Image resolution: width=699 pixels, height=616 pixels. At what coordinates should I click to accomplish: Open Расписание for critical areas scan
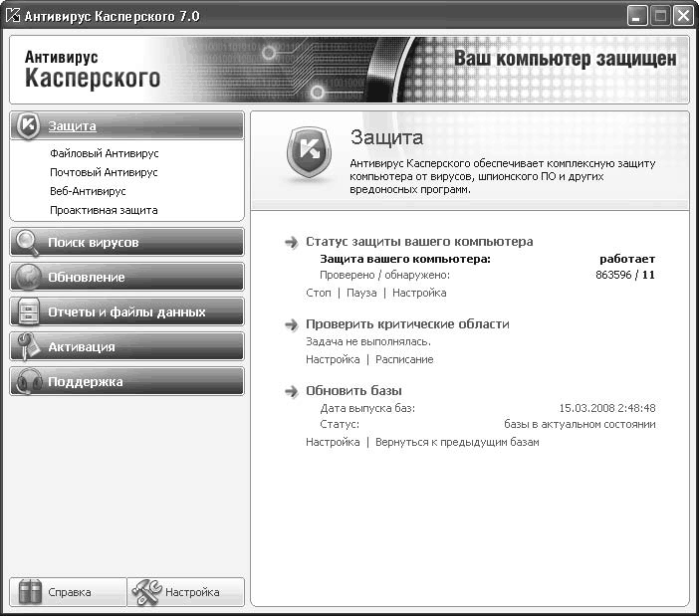click(x=404, y=359)
